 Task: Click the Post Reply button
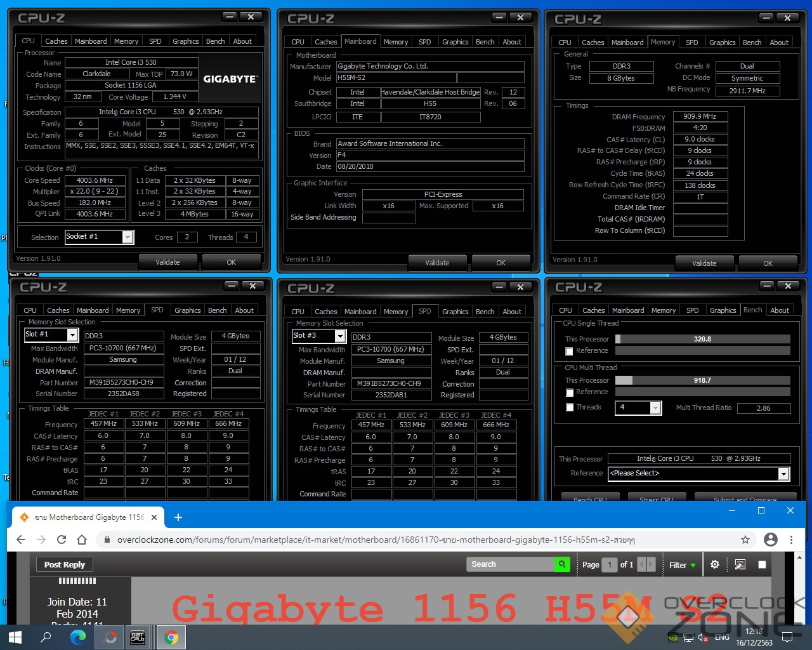point(65,564)
